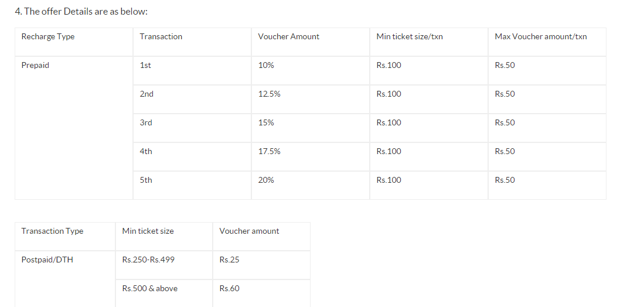Select the Rs.250-Rs.499 ticket size cell
Screen dimensions: 644x307
pyautogui.click(x=148, y=260)
